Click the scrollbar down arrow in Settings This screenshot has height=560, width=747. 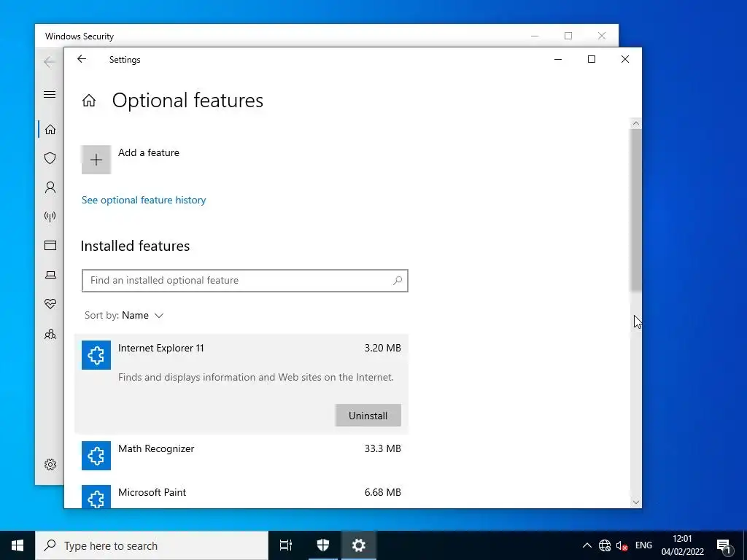click(x=635, y=502)
